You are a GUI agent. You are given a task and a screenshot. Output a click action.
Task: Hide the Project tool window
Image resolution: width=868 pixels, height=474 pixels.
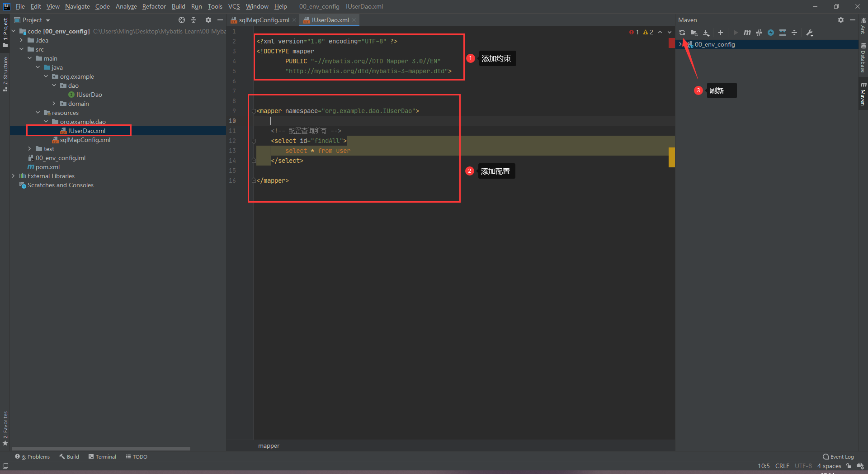click(x=220, y=20)
